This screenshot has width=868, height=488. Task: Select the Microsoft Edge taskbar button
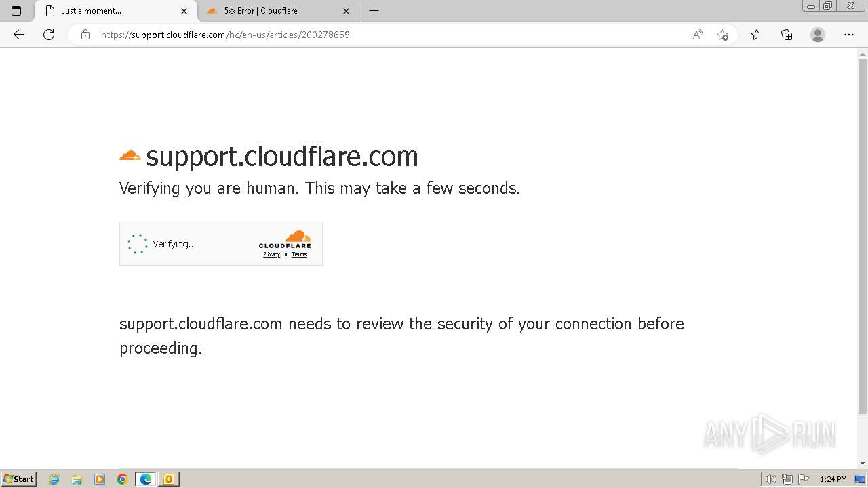click(x=146, y=479)
